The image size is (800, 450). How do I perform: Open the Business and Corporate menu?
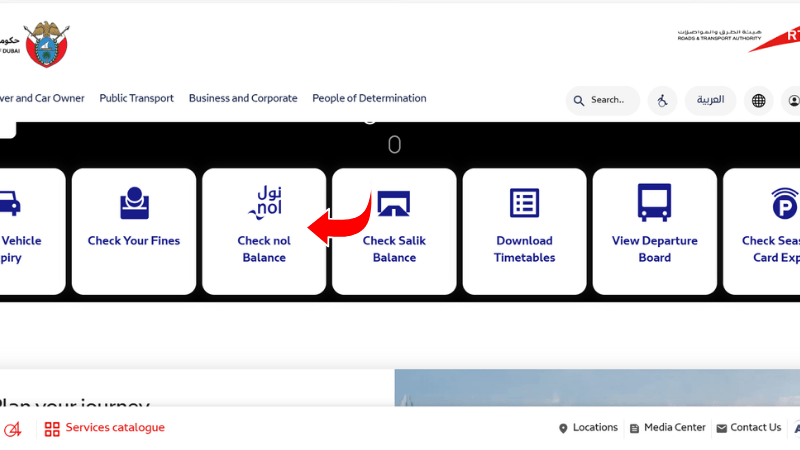243,98
